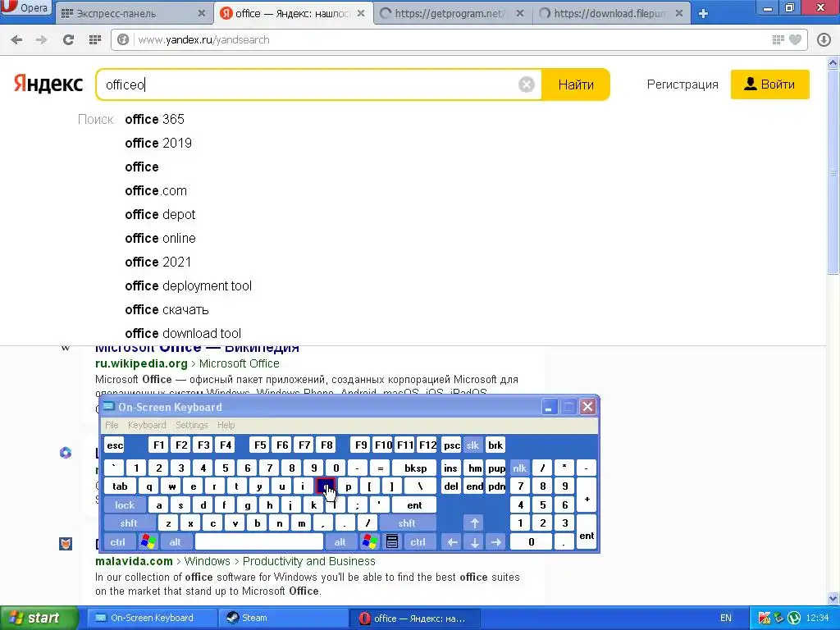Switch to download.filepuma tab

(x=611, y=13)
